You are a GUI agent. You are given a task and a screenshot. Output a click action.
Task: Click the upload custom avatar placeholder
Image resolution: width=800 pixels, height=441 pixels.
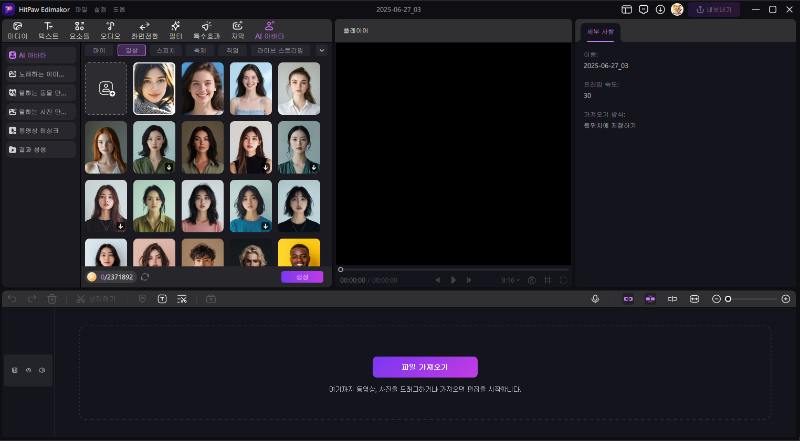(x=106, y=89)
